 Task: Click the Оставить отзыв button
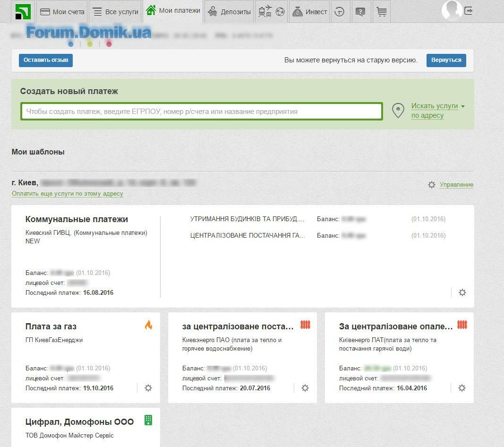point(46,60)
